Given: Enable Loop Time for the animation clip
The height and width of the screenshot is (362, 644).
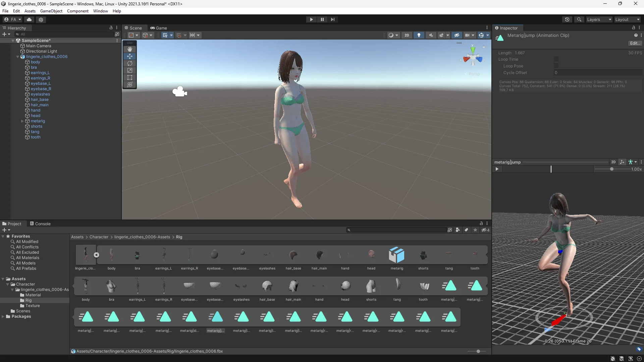Looking at the screenshot, I should coord(556,59).
